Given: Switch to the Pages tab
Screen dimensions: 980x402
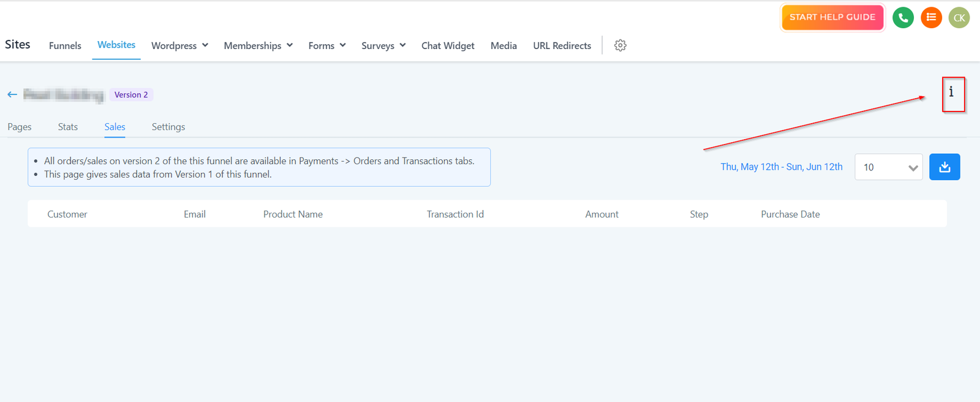Looking at the screenshot, I should (x=20, y=127).
